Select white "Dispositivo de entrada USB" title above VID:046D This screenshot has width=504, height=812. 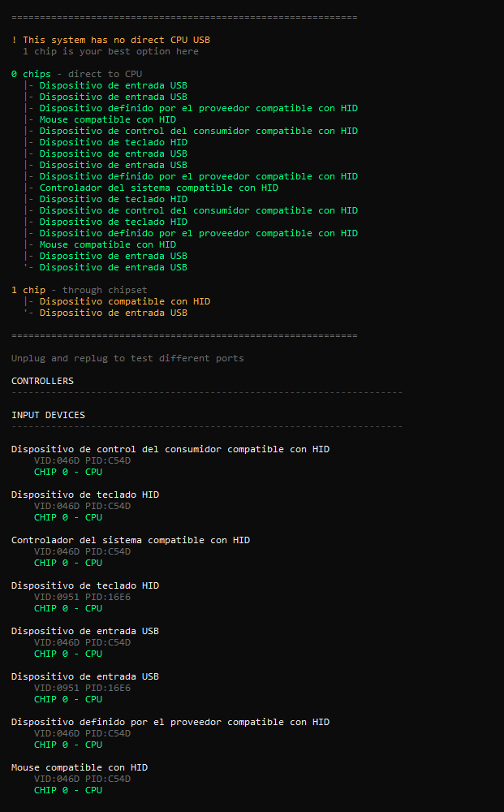[x=85, y=632]
